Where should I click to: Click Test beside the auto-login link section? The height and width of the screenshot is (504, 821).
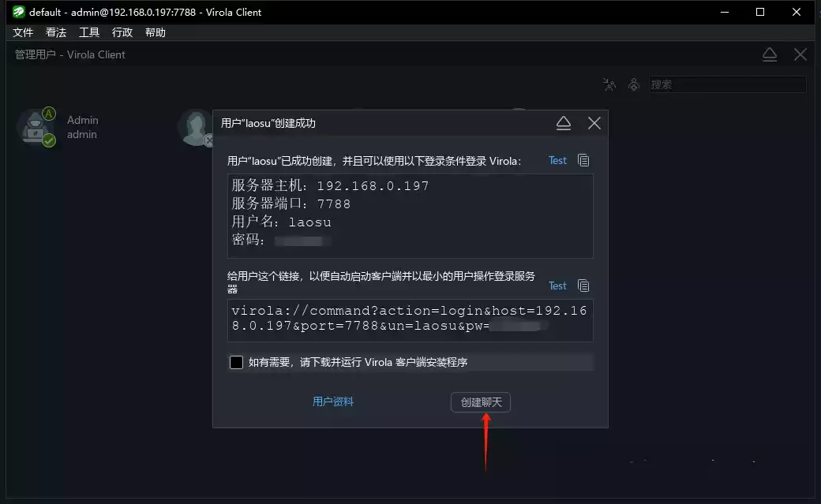[x=557, y=286]
